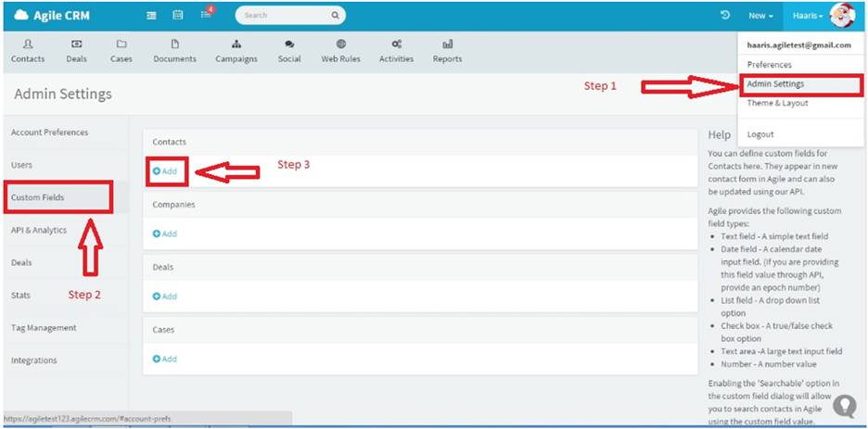Click the Help panel heading
The image size is (868, 429).
[x=719, y=135]
